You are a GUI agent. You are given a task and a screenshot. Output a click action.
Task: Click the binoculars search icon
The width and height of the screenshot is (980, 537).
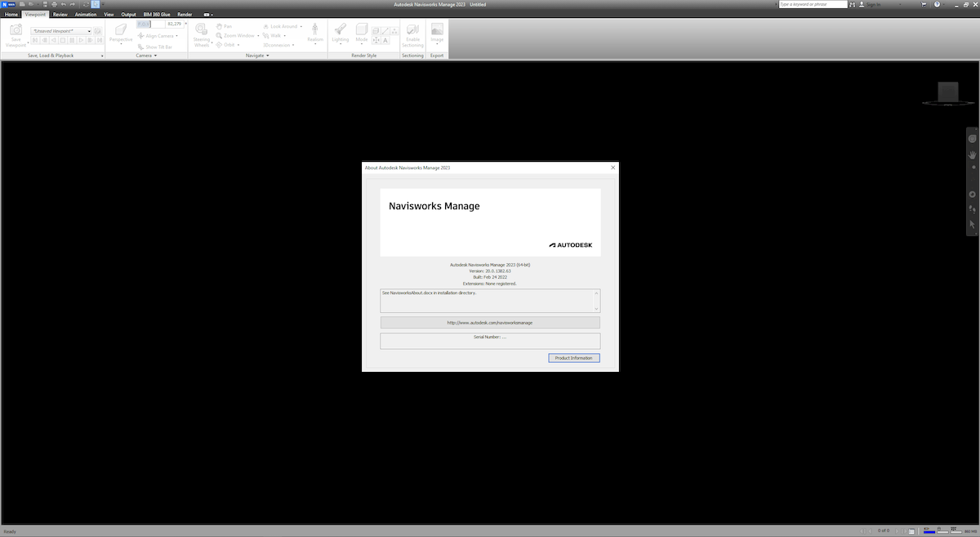(853, 4)
